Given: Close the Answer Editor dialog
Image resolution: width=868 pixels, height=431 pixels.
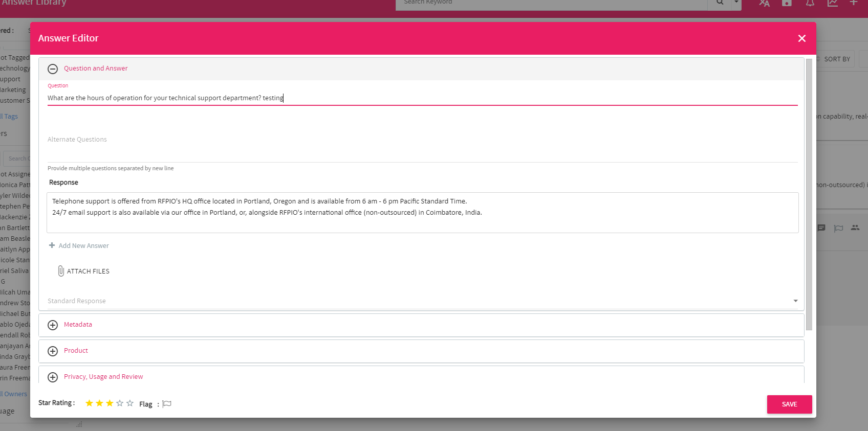Looking at the screenshot, I should click(x=802, y=38).
